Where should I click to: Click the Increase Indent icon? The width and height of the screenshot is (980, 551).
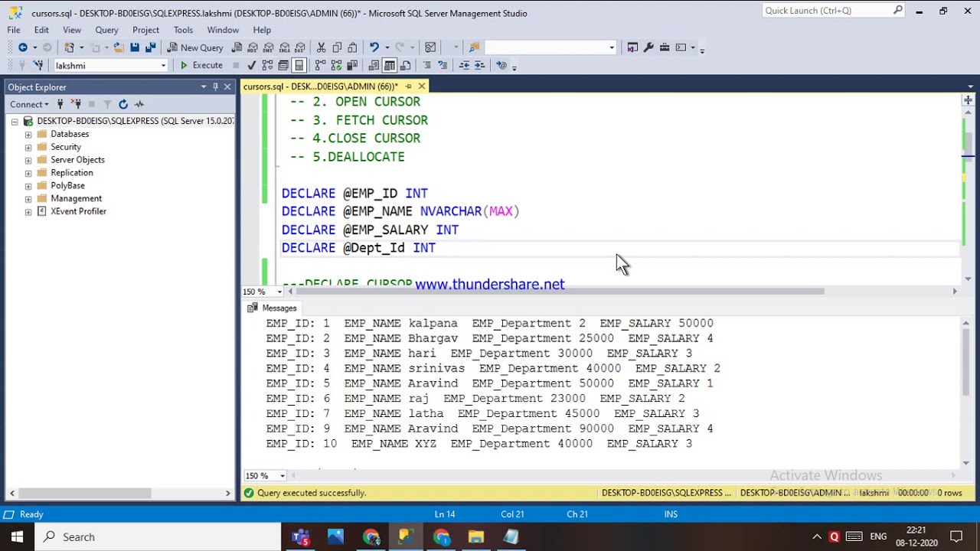pyautogui.click(x=480, y=66)
